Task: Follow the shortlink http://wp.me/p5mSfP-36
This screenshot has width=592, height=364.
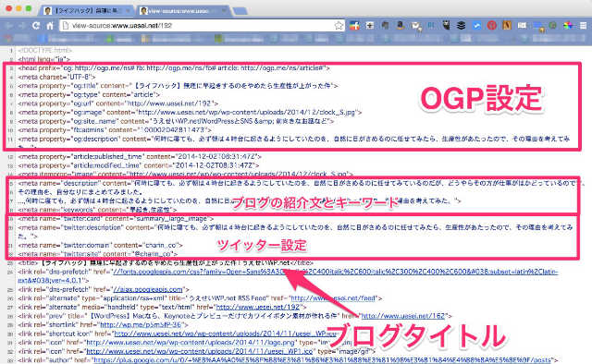Action: pyautogui.click(x=141, y=325)
